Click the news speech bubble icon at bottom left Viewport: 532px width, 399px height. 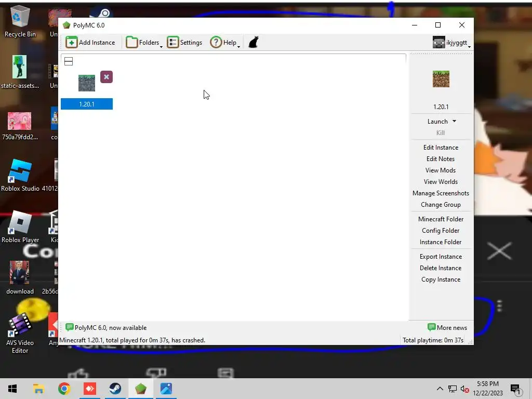69,327
